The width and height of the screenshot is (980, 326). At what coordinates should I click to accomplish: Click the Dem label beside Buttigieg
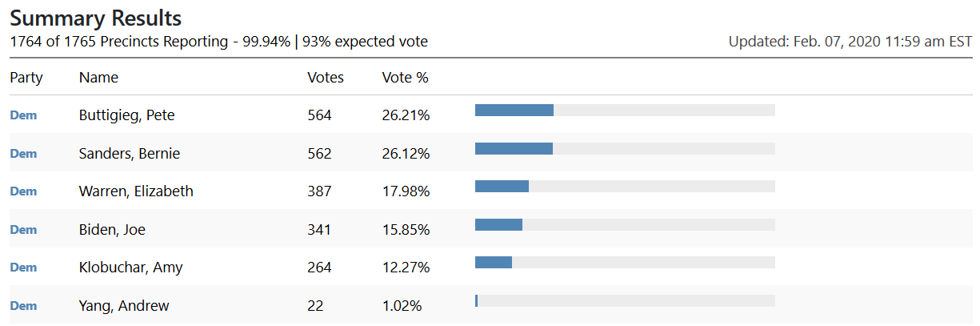23,115
